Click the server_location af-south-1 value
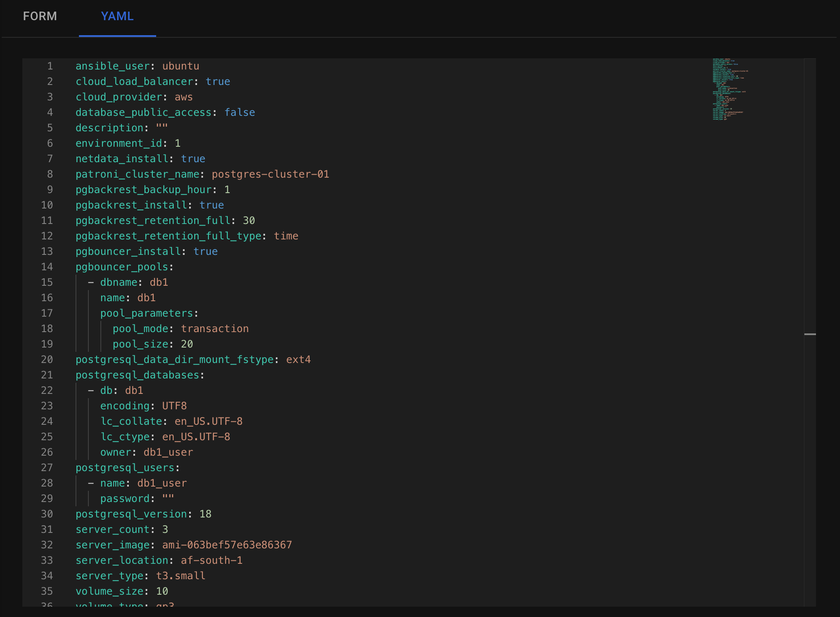The width and height of the screenshot is (840, 617). pos(211,560)
